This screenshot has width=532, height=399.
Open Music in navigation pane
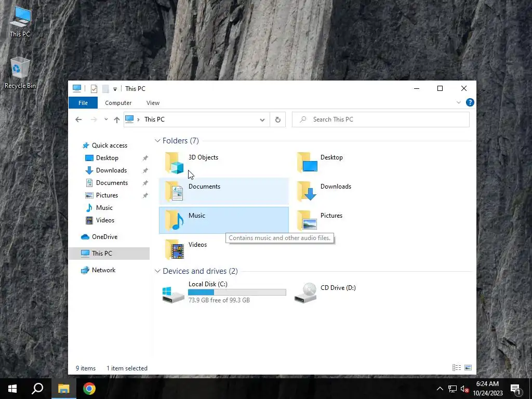click(x=104, y=208)
